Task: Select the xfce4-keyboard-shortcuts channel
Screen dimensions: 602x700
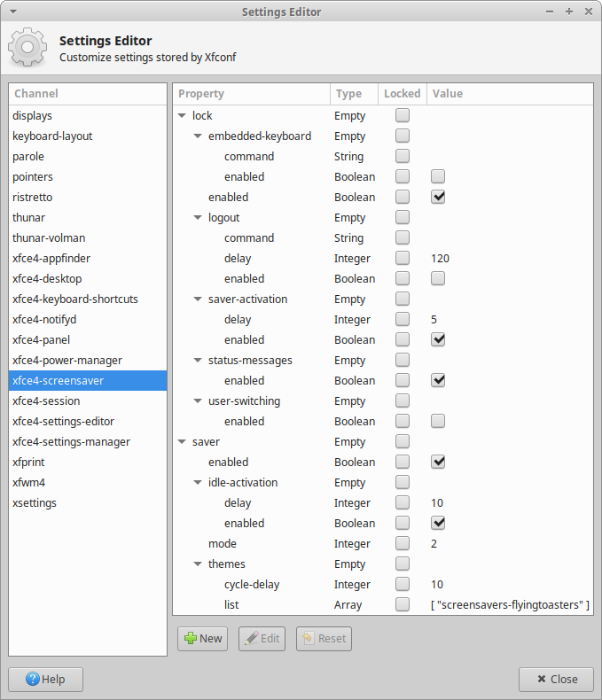Action: [x=88, y=299]
